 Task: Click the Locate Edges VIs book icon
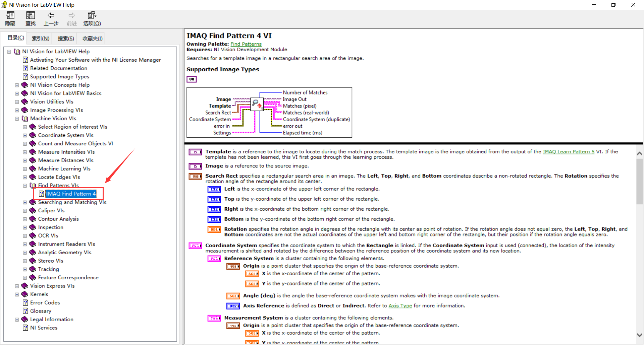(33, 177)
